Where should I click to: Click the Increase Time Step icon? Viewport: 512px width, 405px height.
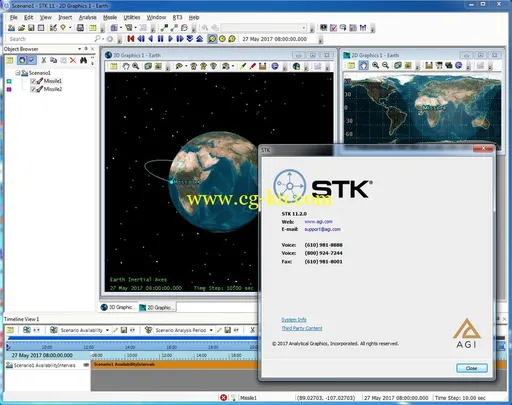click(199, 39)
